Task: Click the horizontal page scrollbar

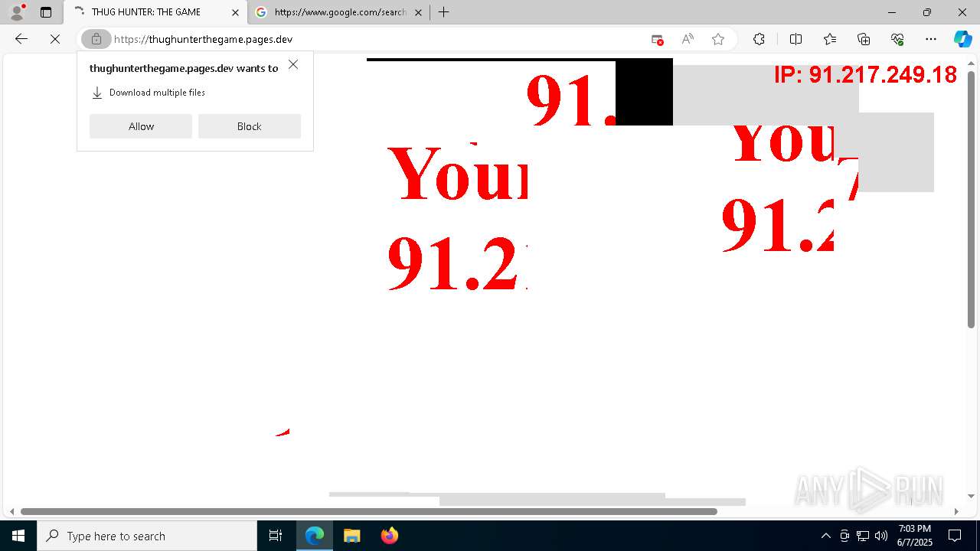Action: click(369, 511)
